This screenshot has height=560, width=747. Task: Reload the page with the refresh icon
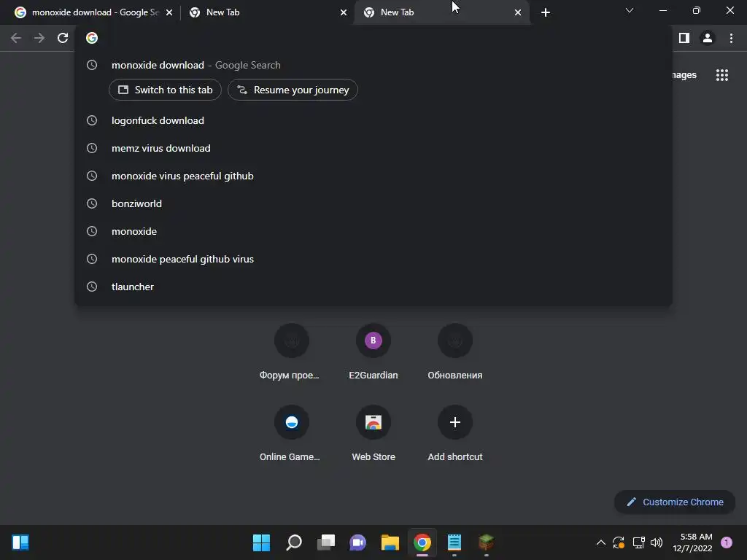click(x=63, y=38)
